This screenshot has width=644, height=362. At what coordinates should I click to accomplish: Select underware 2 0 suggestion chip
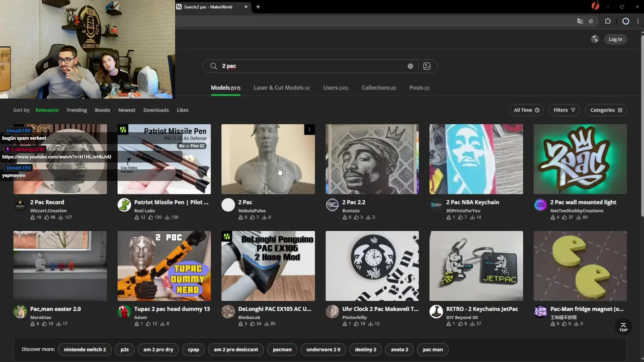(323, 349)
